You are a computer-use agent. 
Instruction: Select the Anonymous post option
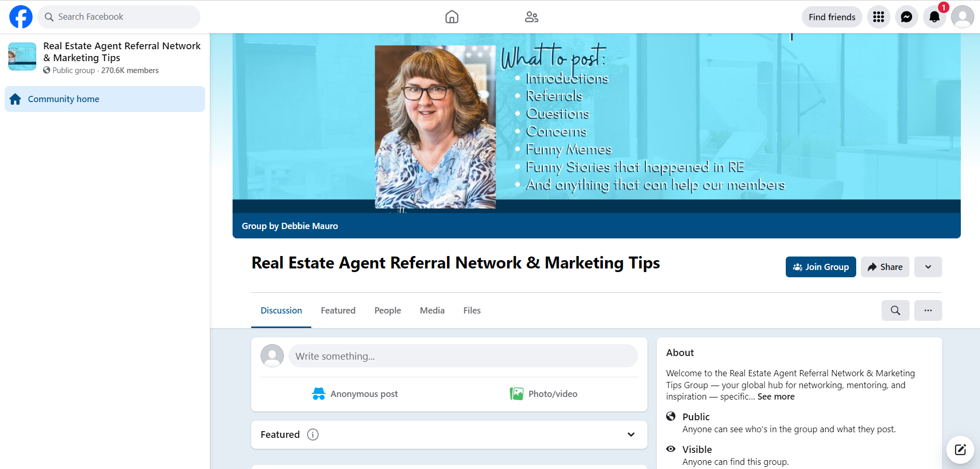tap(355, 394)
